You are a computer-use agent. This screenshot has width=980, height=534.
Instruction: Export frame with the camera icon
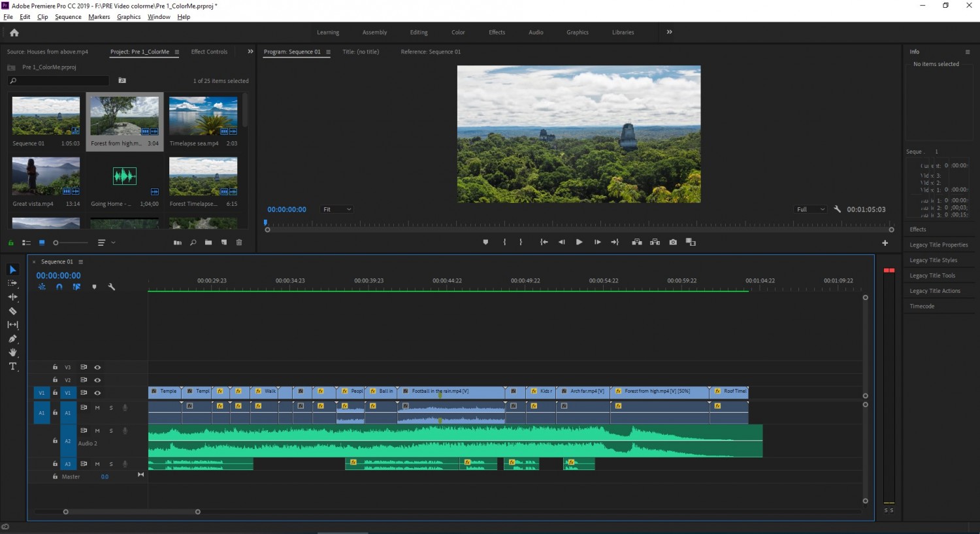[673, 242]
